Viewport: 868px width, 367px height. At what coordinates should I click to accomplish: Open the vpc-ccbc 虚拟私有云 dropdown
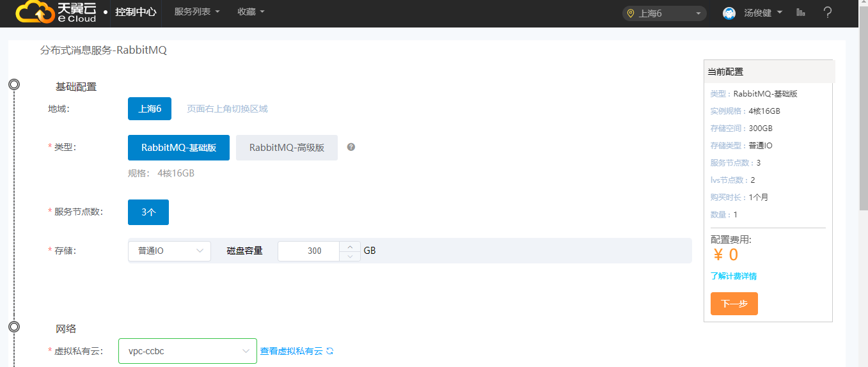pyautogui.click(x=188, y=351)
